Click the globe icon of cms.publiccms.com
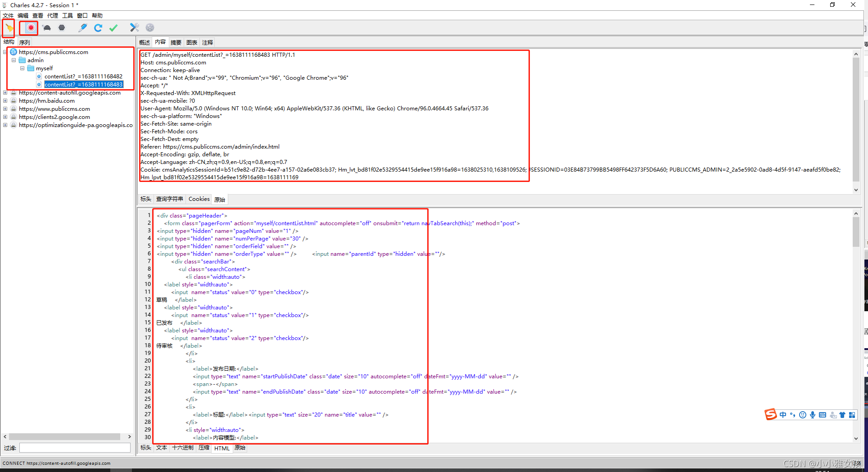Screen dimensions: 868x472 click(14, 52)
